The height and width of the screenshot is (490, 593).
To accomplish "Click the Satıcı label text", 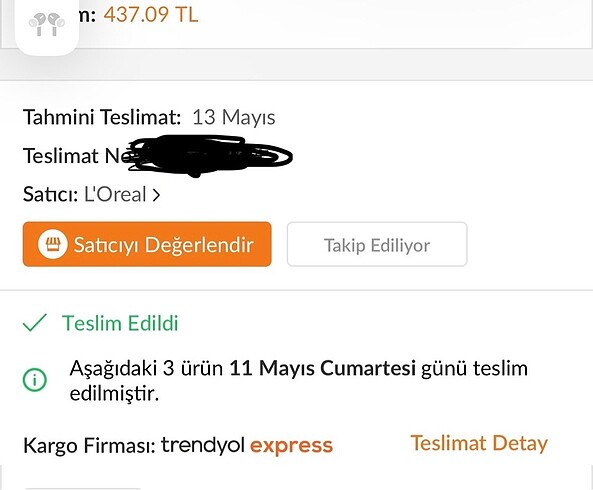I will (50, 195).
